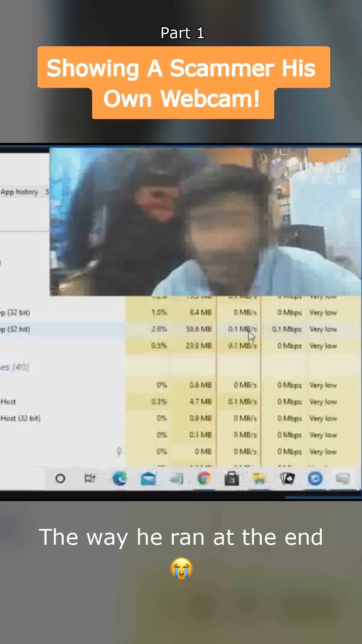Click the 8.4 MB memory cell

pos(200,313)
